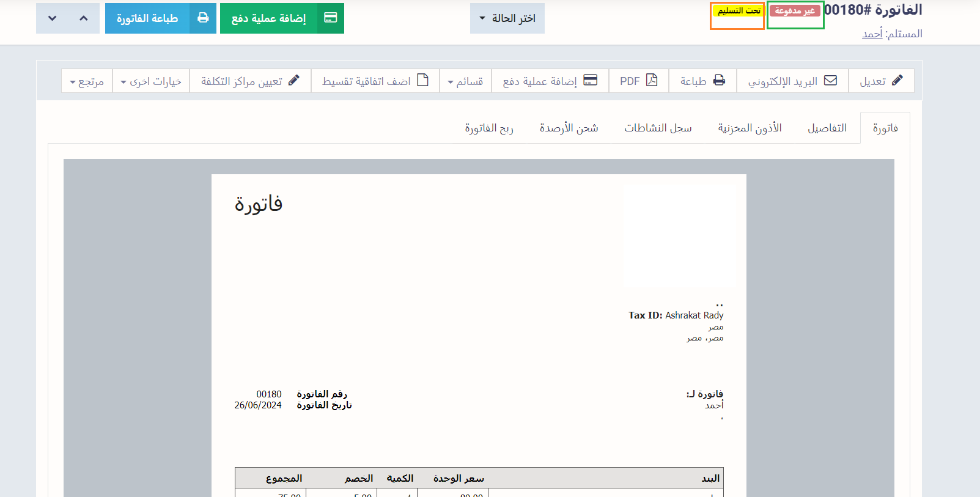This screenshot has width=980, height=497.
Task: Click the credit card icon on green button
Action: click(x=330, y=18)
